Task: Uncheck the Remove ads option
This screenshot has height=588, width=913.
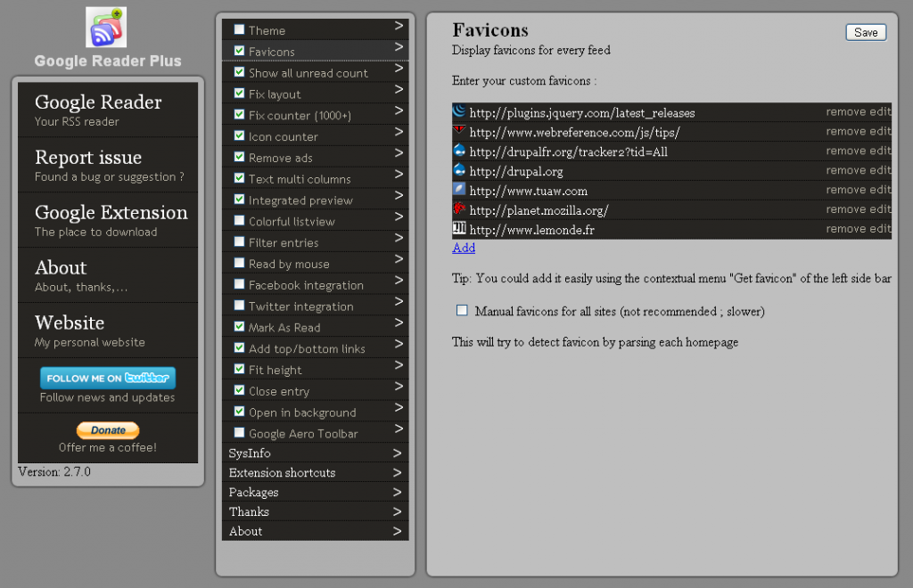Action: coord(239,157)
